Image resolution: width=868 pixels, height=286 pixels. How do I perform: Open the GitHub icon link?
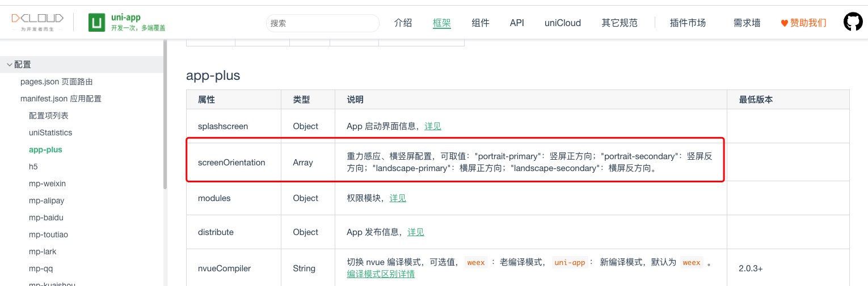pyautogui.click(x=853, y=23)
